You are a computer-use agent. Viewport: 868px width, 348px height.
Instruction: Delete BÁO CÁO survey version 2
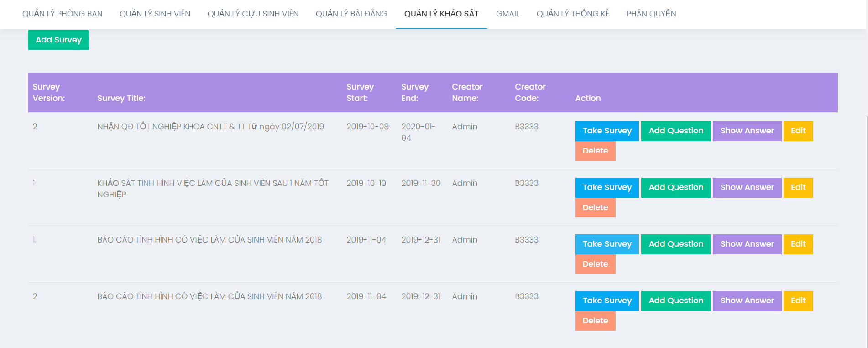tap(595, 321)
